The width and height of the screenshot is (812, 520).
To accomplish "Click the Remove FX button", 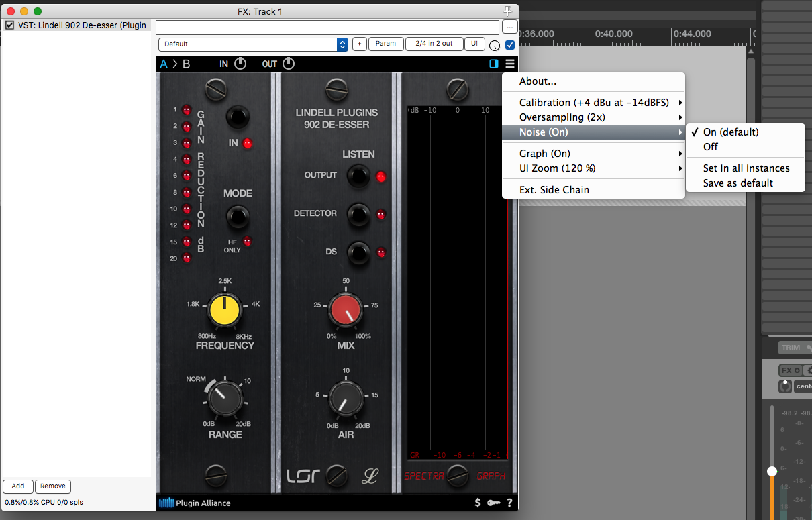I will point(53,486).
